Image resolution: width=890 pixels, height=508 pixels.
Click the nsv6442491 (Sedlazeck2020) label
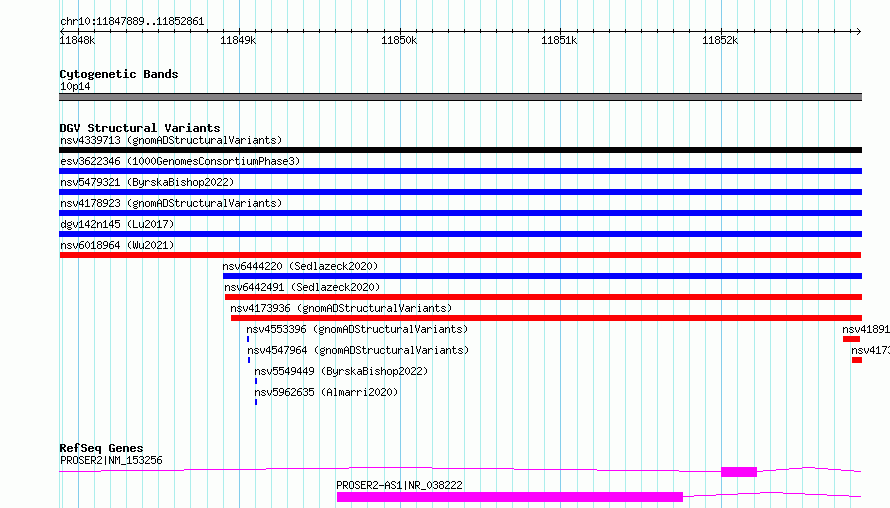(302, 287)
